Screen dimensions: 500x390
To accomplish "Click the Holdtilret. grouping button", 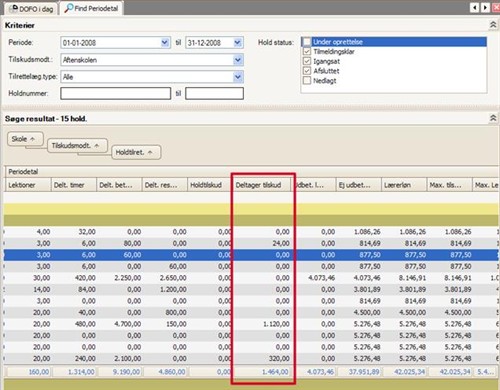I will pos(136,152).
